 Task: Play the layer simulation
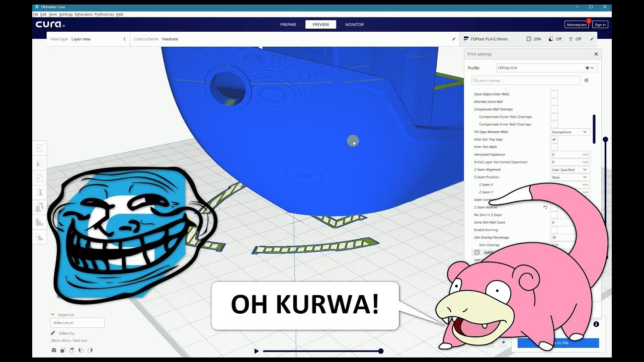[x=257, y=351]
